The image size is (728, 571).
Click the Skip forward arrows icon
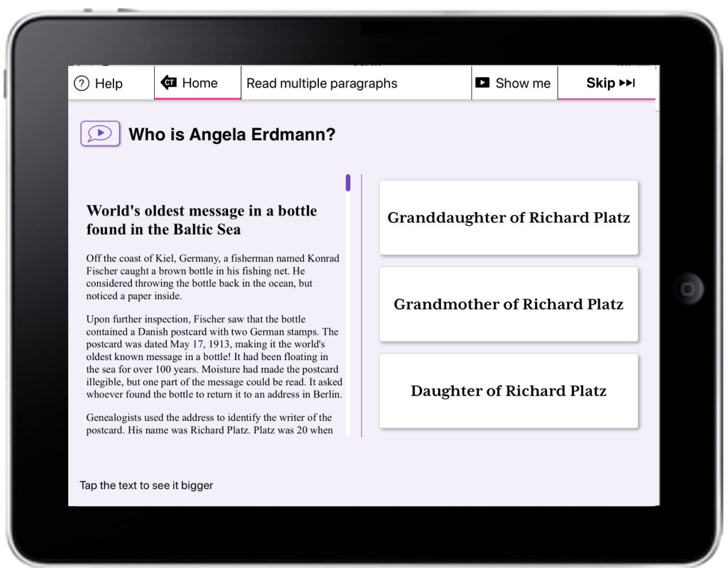(x=627, y=83)
